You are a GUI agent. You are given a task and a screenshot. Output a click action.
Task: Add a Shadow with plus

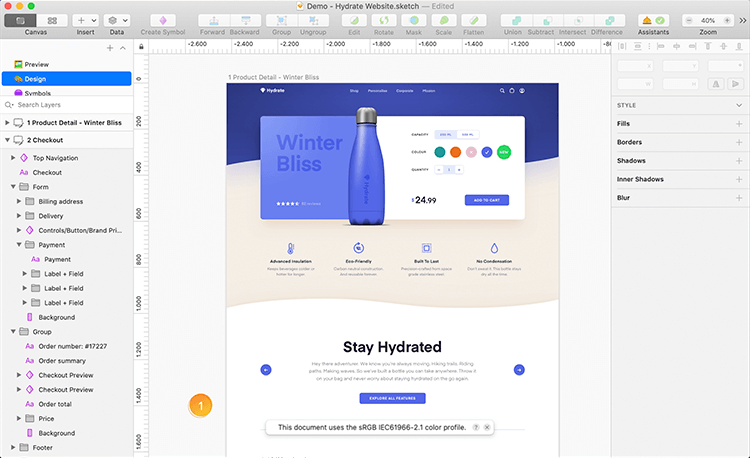tap(739, 161)
